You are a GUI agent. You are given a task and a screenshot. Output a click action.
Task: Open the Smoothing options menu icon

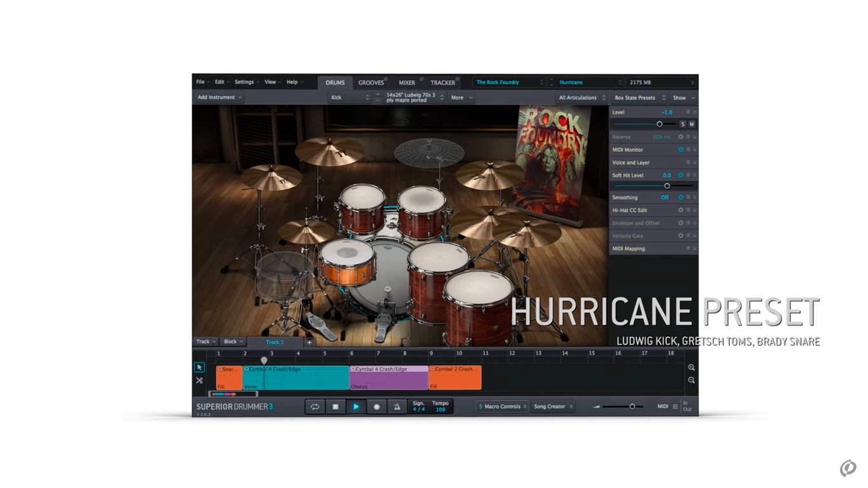coord(688,198)
